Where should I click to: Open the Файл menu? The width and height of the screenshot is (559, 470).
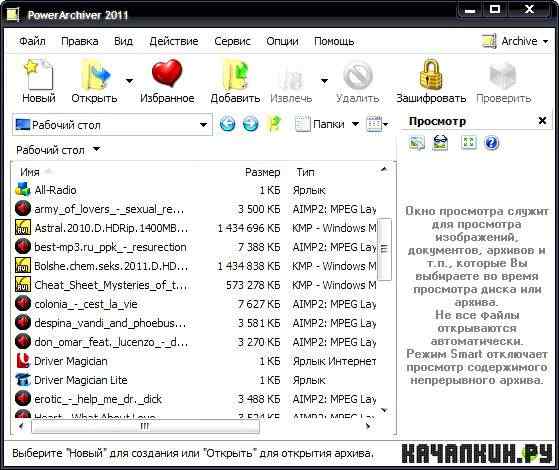[x=32, y=41]
